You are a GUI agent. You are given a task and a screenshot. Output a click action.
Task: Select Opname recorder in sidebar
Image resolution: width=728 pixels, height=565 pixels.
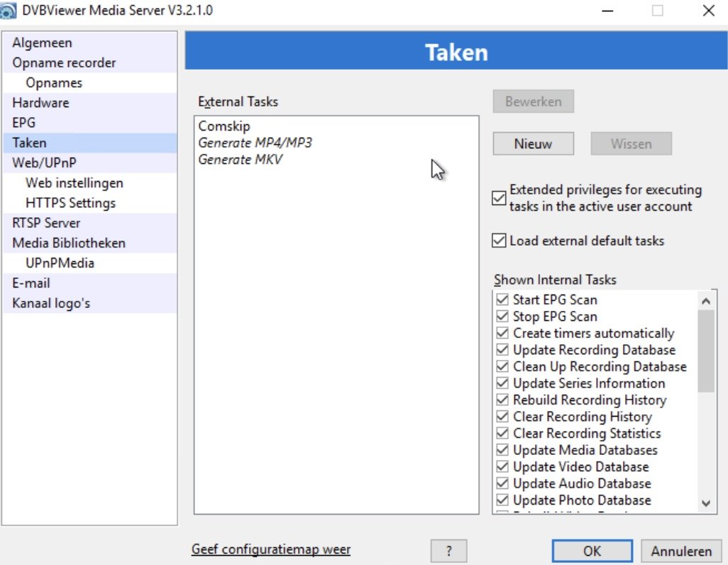tap(64, 62)
